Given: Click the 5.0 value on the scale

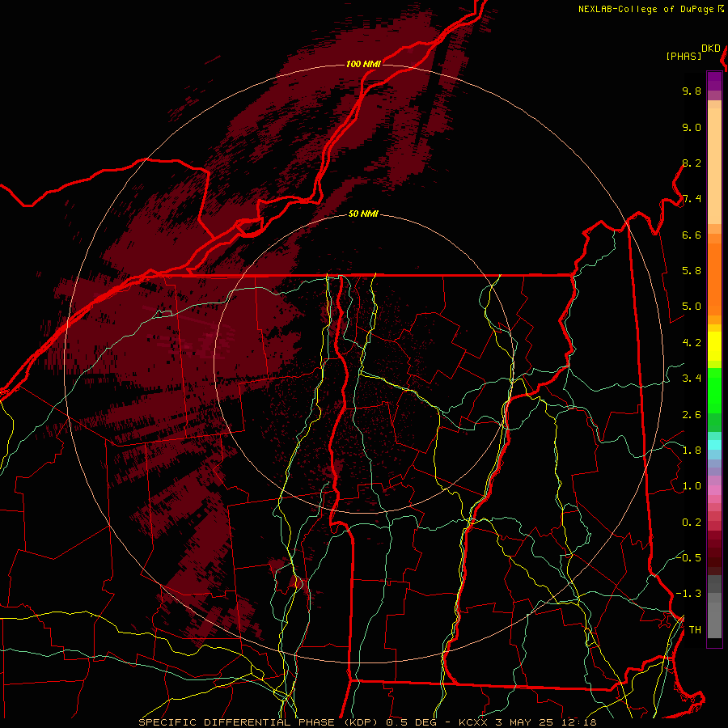Looking at the screenshot, I should point(692,307).
